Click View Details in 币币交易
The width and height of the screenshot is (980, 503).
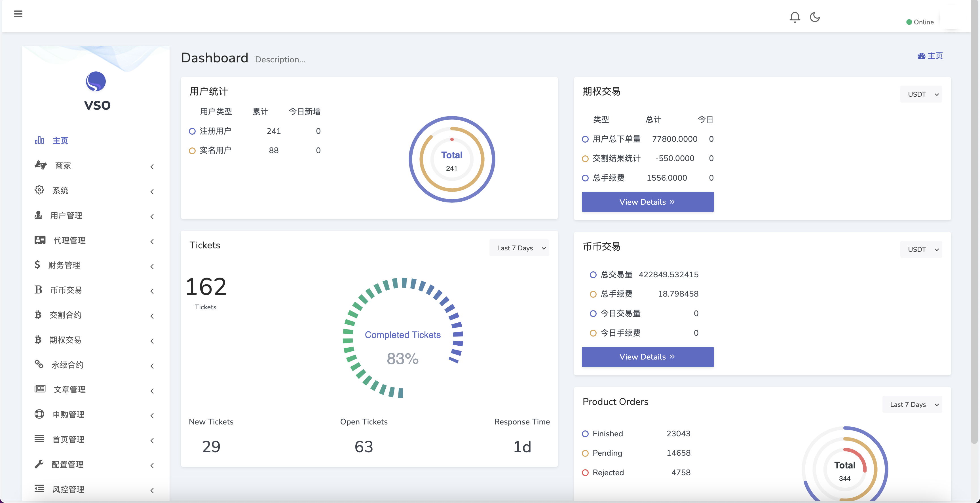click(x=647, y=356)
